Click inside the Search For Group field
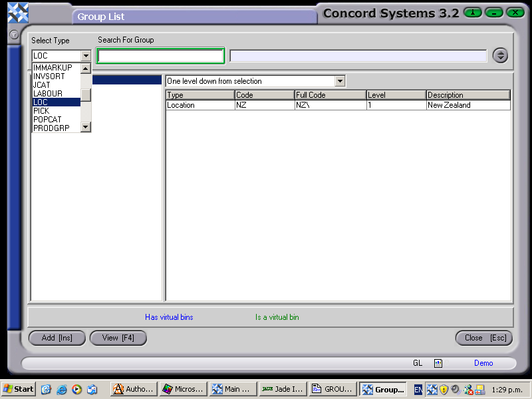 (x=160, y=55)
